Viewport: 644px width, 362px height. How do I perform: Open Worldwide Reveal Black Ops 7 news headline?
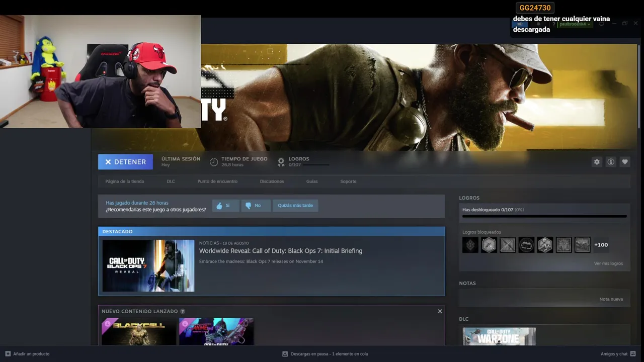click(x=281, y=251)
